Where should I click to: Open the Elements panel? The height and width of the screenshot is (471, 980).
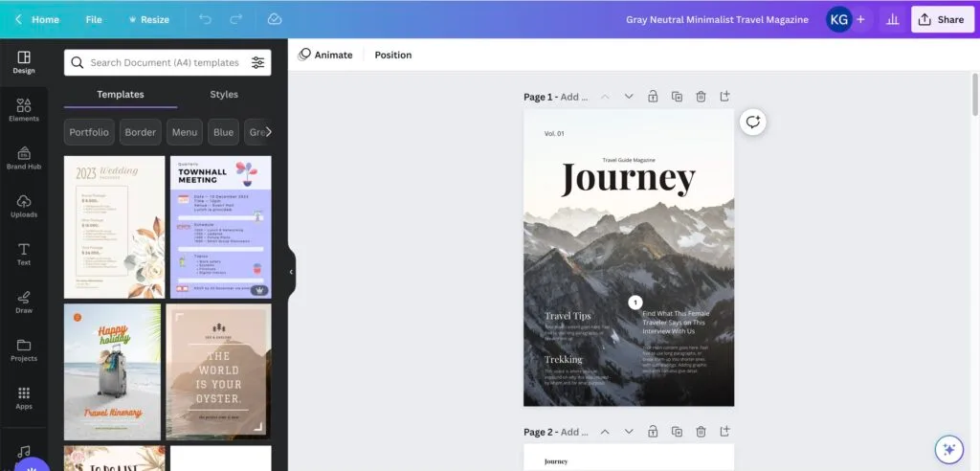tap(24, 110)
